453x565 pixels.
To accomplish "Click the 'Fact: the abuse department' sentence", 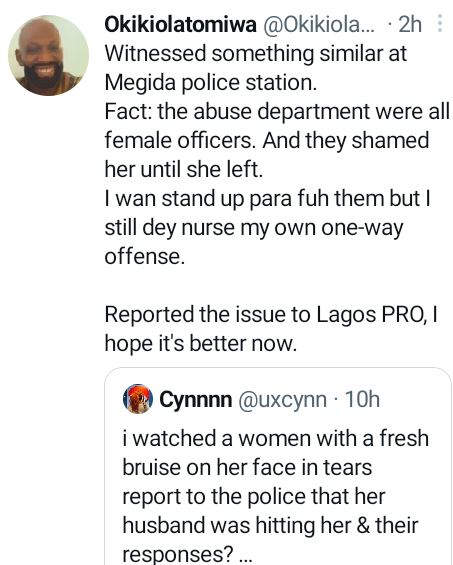I will click(237, 112).
